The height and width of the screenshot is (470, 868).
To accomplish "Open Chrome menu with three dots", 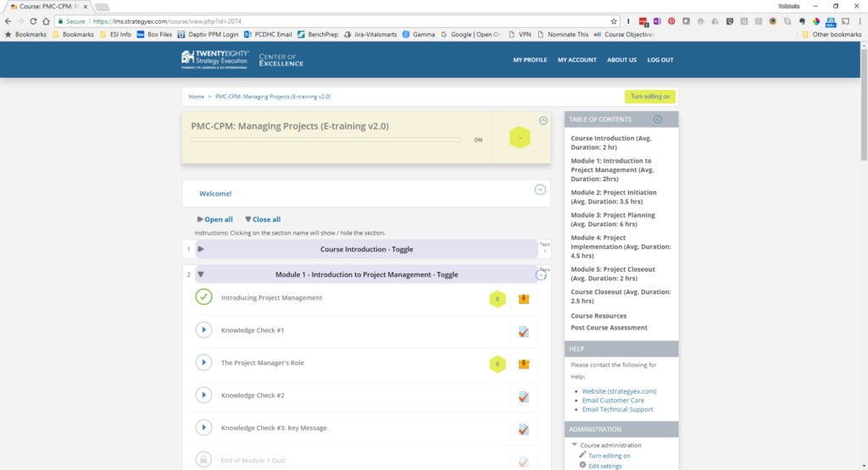I will pos(860,21).
